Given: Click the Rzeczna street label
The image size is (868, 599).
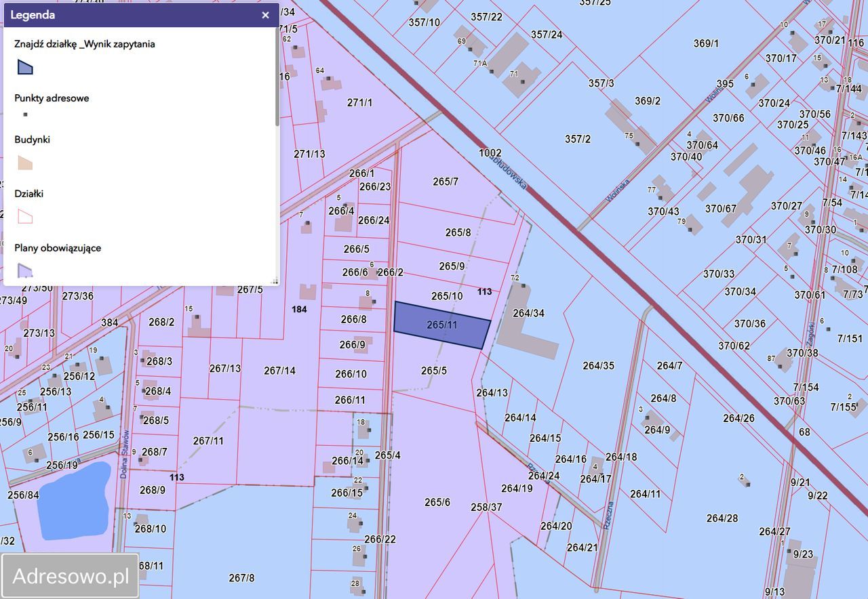Looking at the screenshot, I should tap(608, 516).
